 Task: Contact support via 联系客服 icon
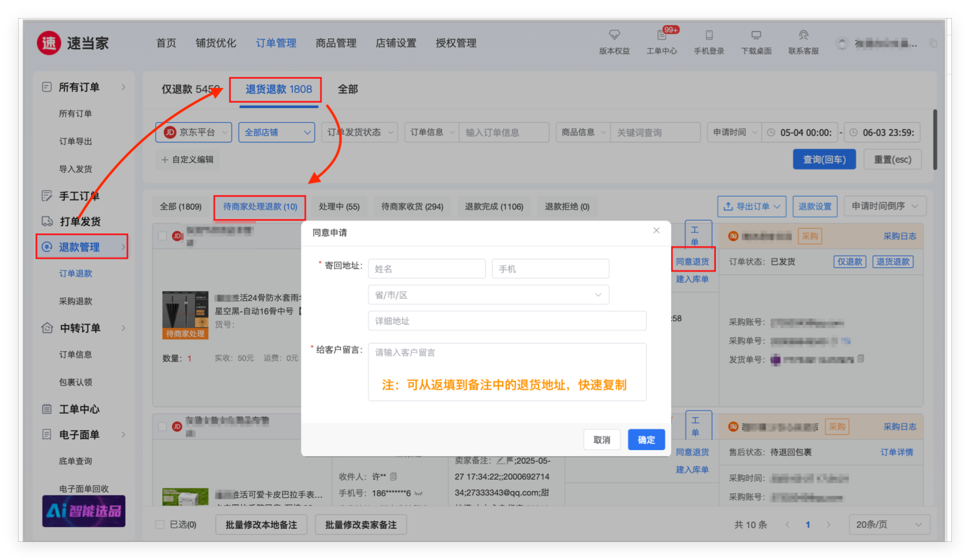[803, 35]
